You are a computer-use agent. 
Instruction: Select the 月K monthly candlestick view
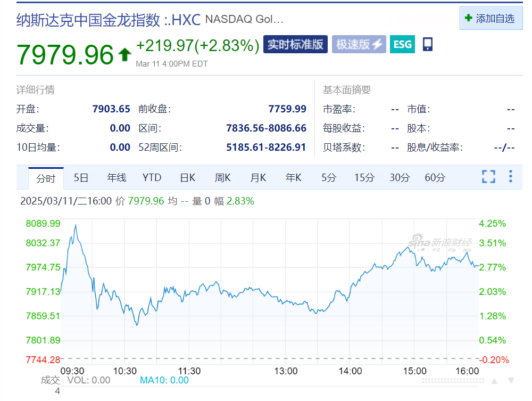pyautogui.click(x=257, y=178)
